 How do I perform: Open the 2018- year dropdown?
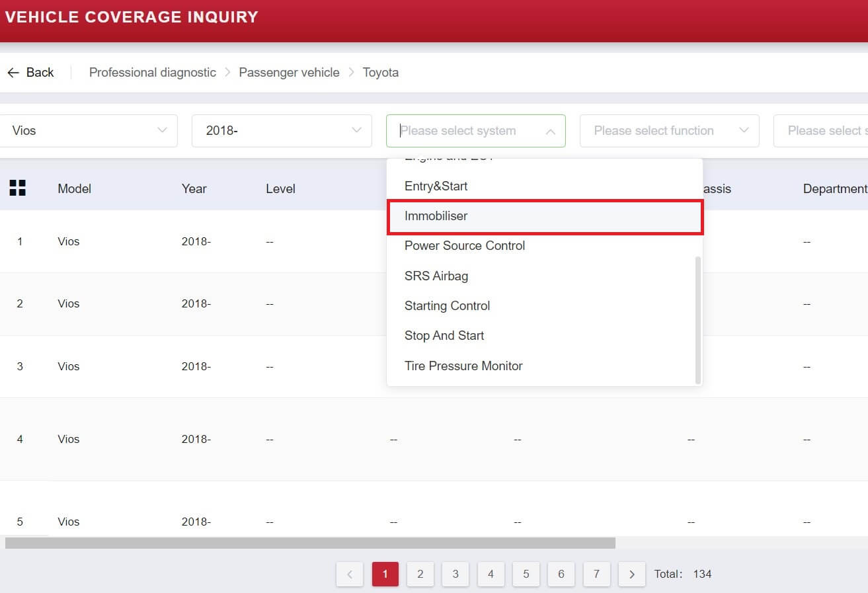278,131
